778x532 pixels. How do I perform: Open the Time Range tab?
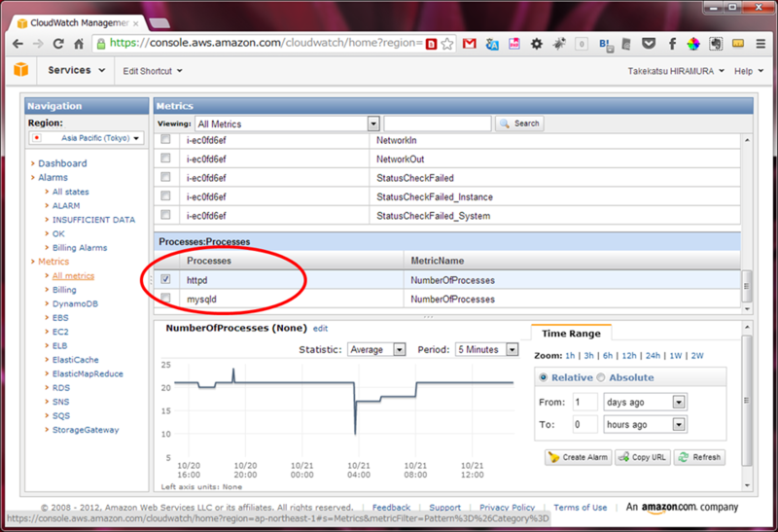[x=571, y=333]
